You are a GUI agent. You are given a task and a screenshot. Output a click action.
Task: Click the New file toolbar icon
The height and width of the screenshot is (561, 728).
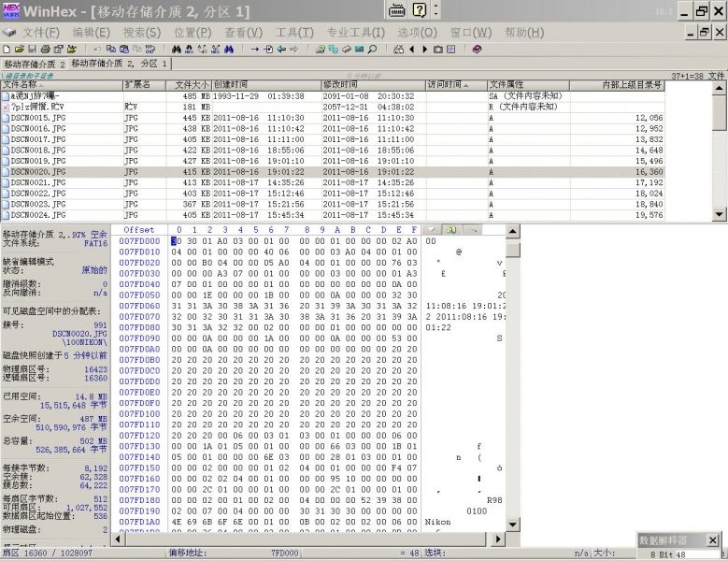click(x=7, y=49)
